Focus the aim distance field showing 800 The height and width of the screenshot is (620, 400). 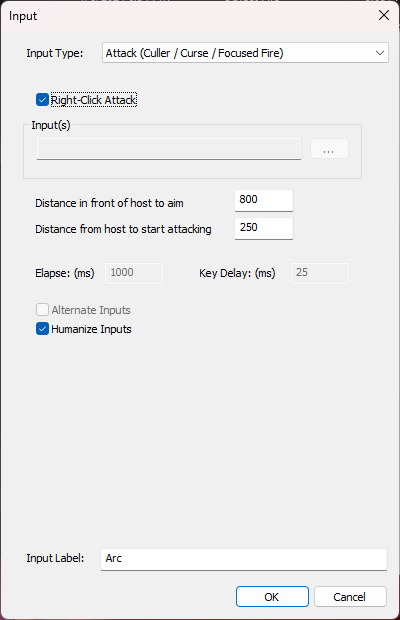click(264, 200)
